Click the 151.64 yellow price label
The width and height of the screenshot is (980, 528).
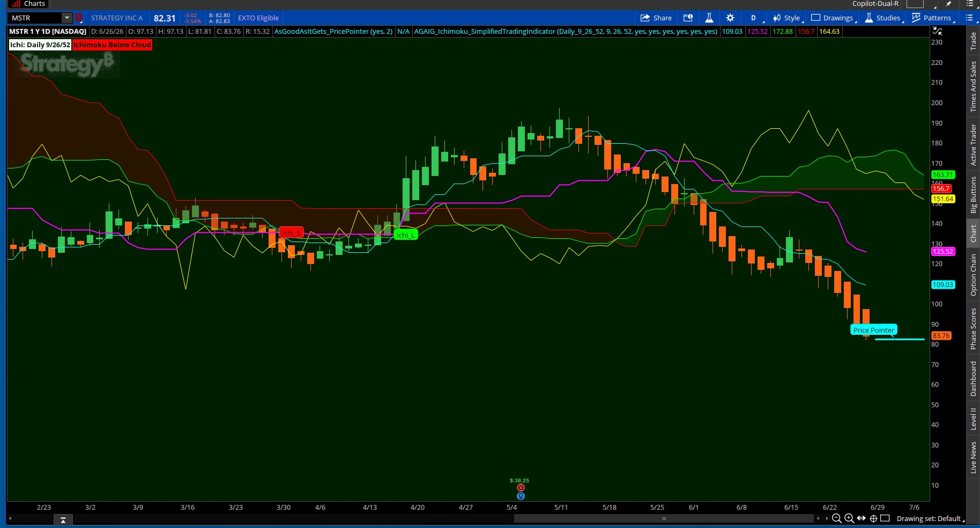pos(942,199)
